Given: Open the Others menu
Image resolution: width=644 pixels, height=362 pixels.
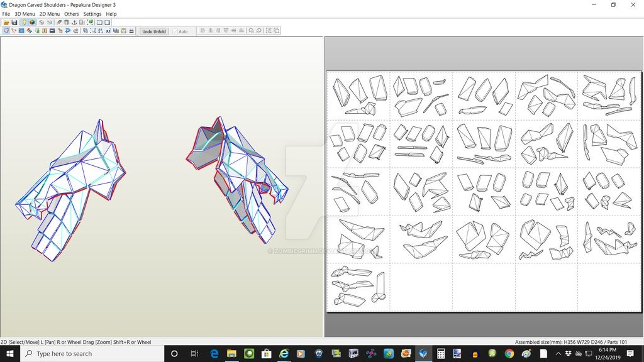Looking at the screenshot, I should point(72,14).
